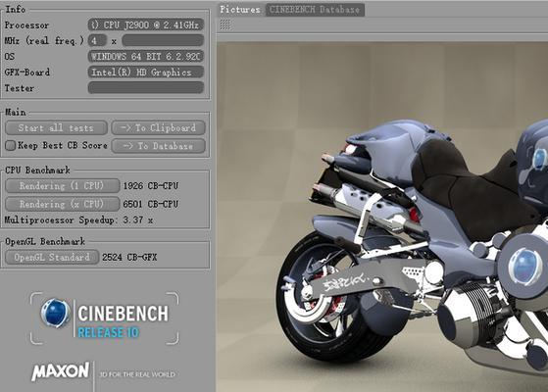Image resolution: width=548 pixels, height=392 pixels.
Task: Click the CINEBENCH RELEASE 10 title text
Action: click(123, 322)
